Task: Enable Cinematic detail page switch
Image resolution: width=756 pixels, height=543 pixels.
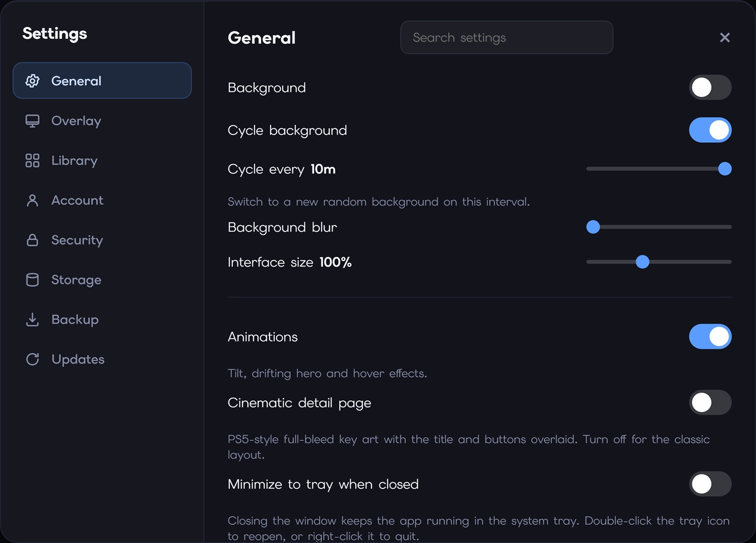Action: (710, 402)
